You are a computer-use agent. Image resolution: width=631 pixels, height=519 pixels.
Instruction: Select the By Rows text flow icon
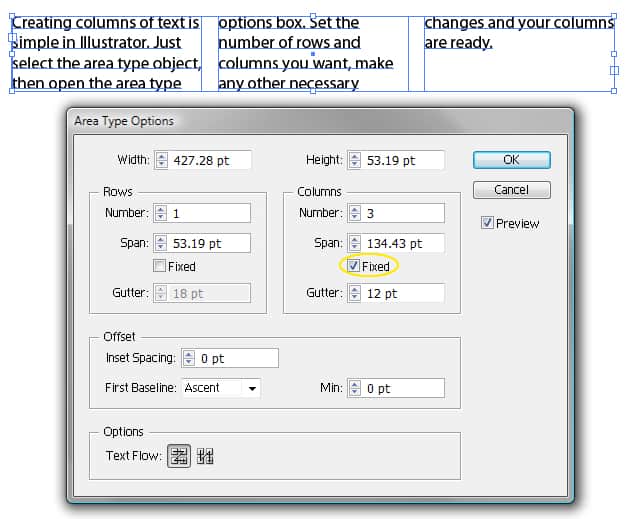[x=179, y=456]
